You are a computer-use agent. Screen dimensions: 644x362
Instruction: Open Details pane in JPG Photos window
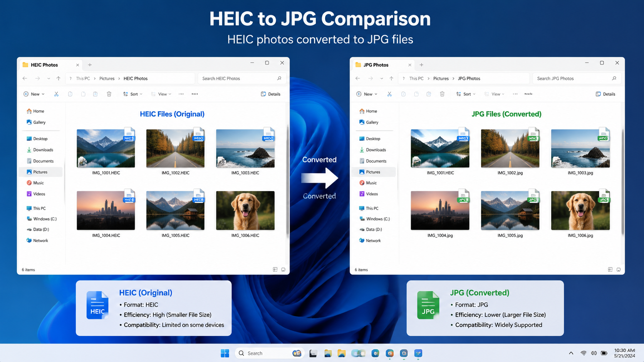[x=605, y=94]
